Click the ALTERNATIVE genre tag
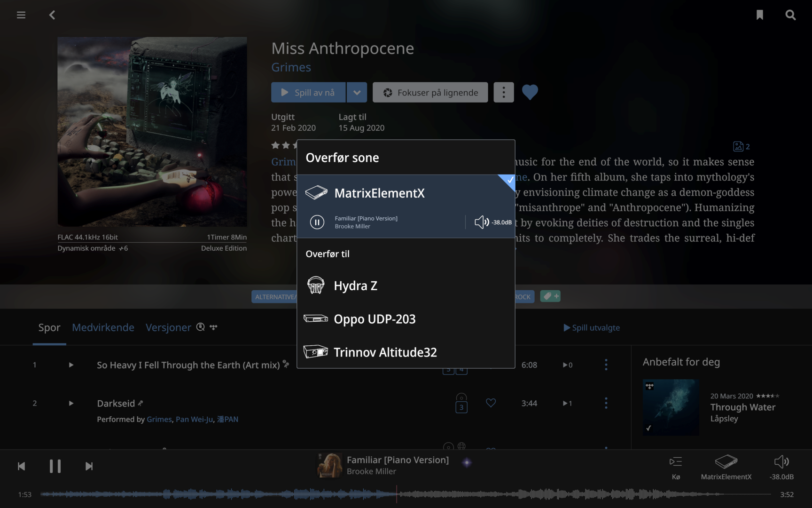The height and width of the screenshot is (508, 812). coord(274,297)
